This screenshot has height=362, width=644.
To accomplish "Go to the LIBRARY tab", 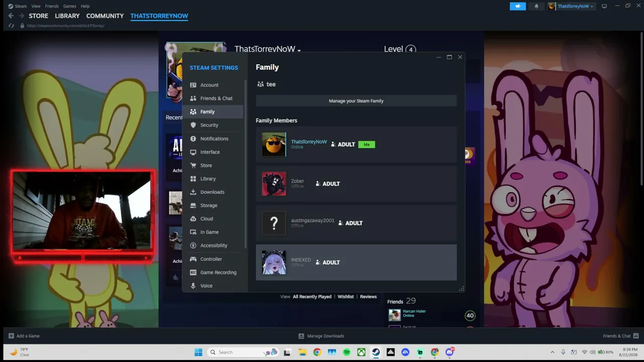I will 67,16.
